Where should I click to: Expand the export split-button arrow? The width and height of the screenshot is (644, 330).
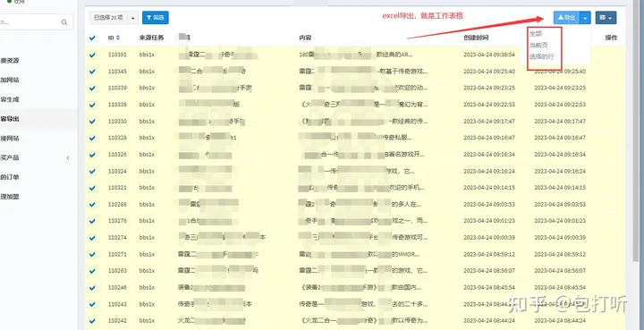pyautogui.click(x=585, y=18)
